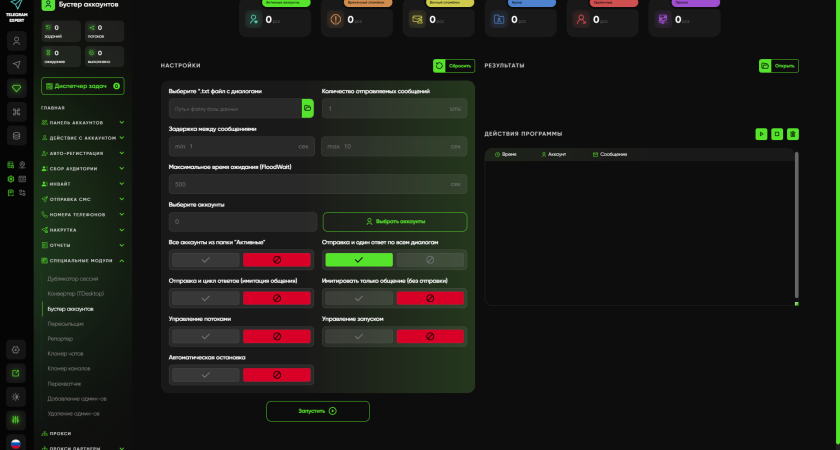Enable Имитировать только общение checkmark
The image size is (840, 450).
pos(359,298)
